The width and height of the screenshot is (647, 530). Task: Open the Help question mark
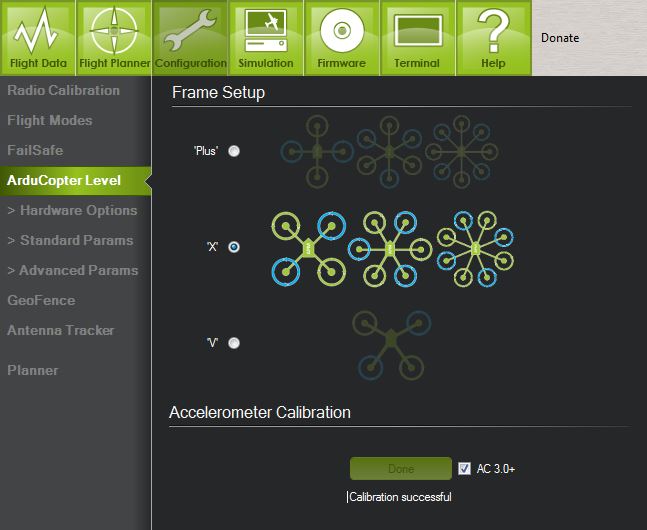[x=494, y=38]
